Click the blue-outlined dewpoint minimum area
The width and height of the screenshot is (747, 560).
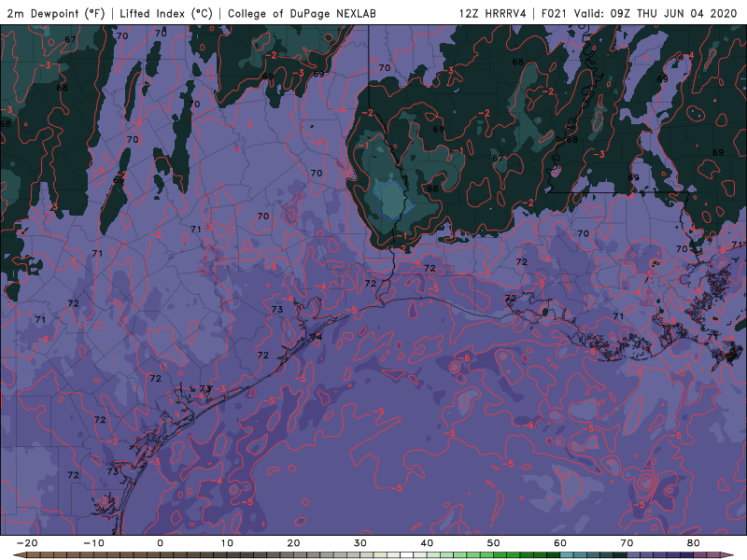pyautogui.click(x=392, y=201)
